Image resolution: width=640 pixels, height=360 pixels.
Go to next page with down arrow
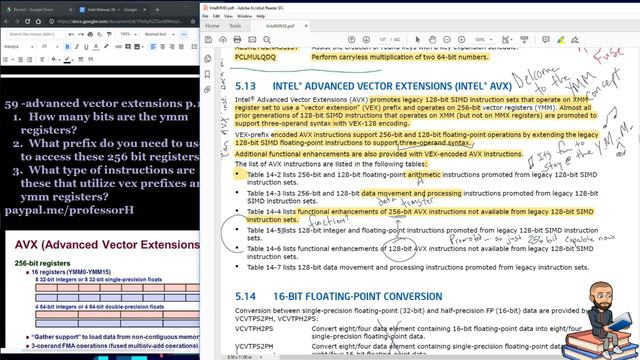click(366, 40)
